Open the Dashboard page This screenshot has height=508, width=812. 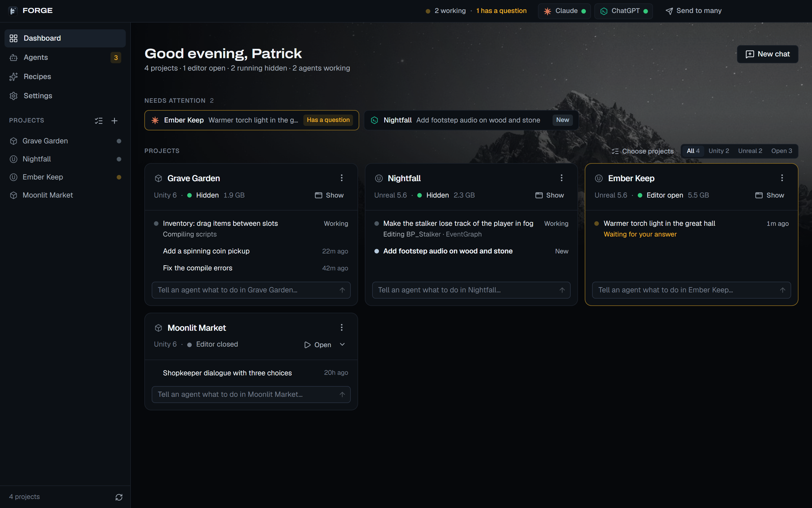tap(65, 38)
